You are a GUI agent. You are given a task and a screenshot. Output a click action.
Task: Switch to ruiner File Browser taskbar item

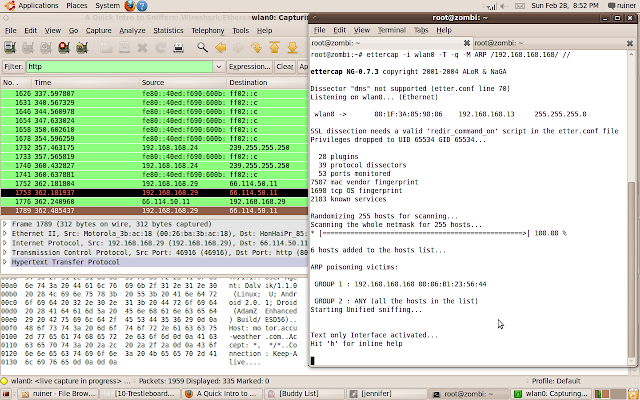[x=58, y=394]
